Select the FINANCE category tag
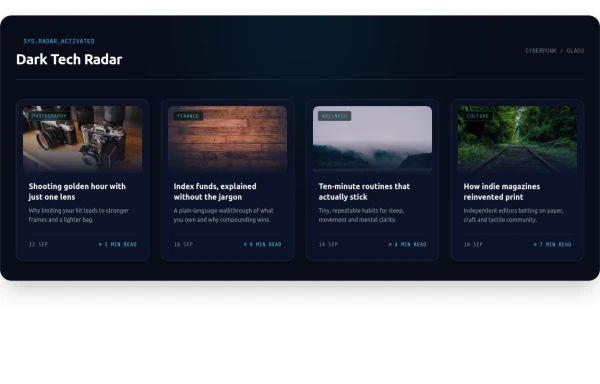The image size is (600, 384). pos(188,116)
